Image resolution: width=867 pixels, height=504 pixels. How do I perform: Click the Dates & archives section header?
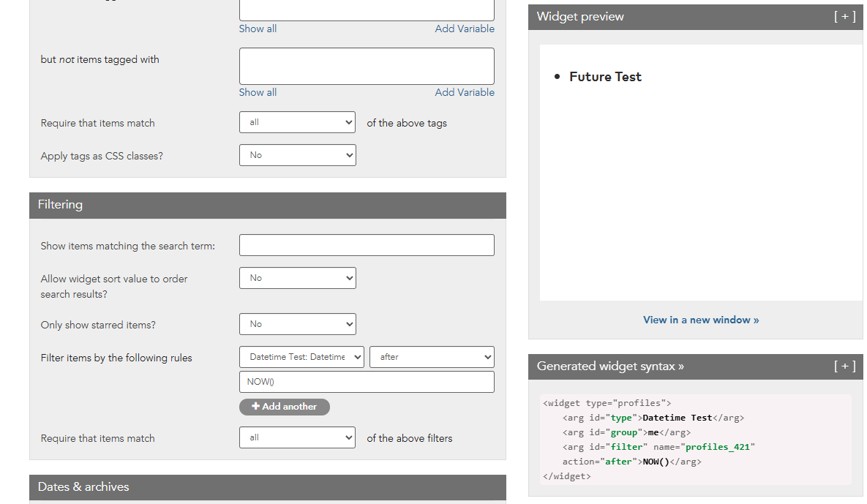(267, 487)
